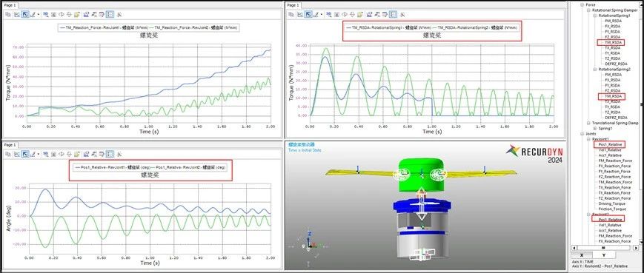
Task: Choose the pen draw tool in angle plot toolbar
Action: coord(33,154)
